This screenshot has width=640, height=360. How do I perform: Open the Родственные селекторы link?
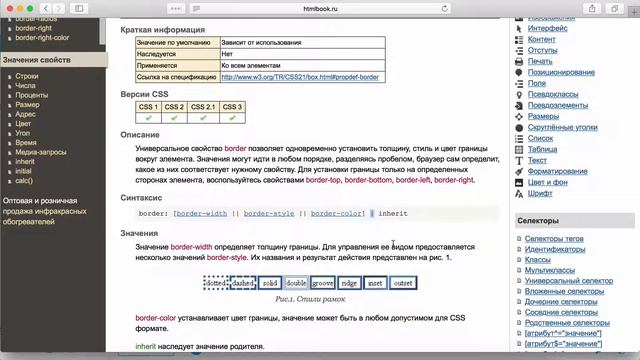pyautogui.click(x=567, y=323)
